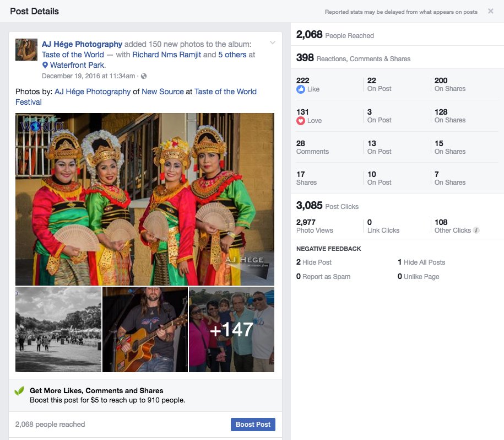Click the AJ Hége Photography profile picture
504x440 pixels.
[26, 50]
